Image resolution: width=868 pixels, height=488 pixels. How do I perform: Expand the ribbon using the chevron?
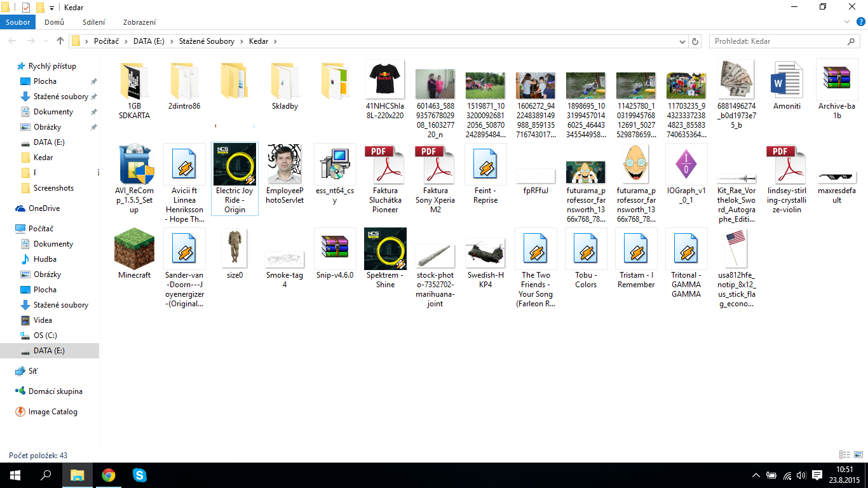click(x=846, y=22)
